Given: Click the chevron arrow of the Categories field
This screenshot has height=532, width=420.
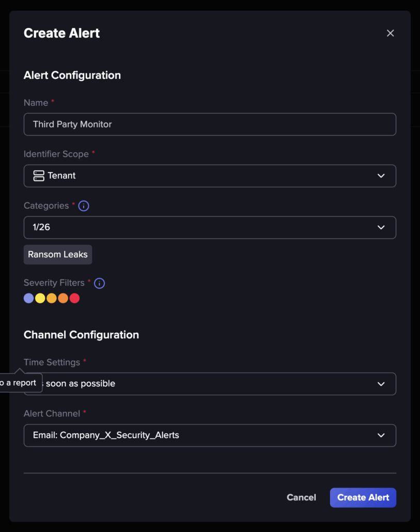Looking at the screenshot, I should click(381, 227).
